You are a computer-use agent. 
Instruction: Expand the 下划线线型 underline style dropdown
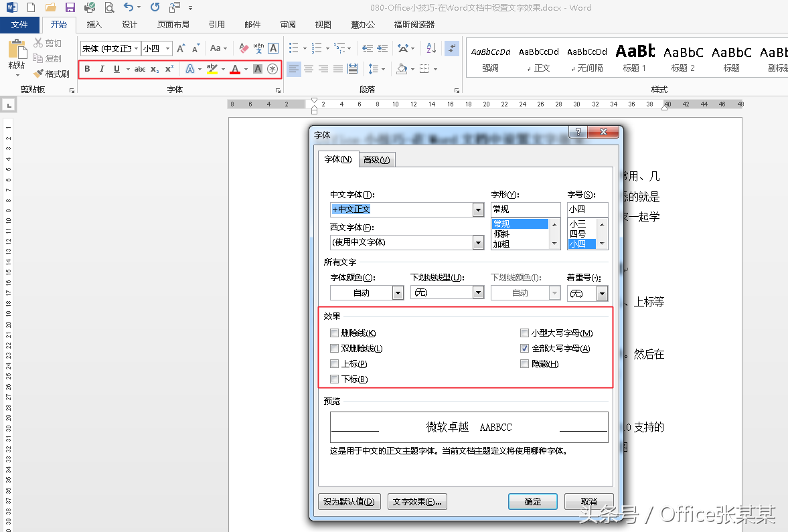click(478, 292)
